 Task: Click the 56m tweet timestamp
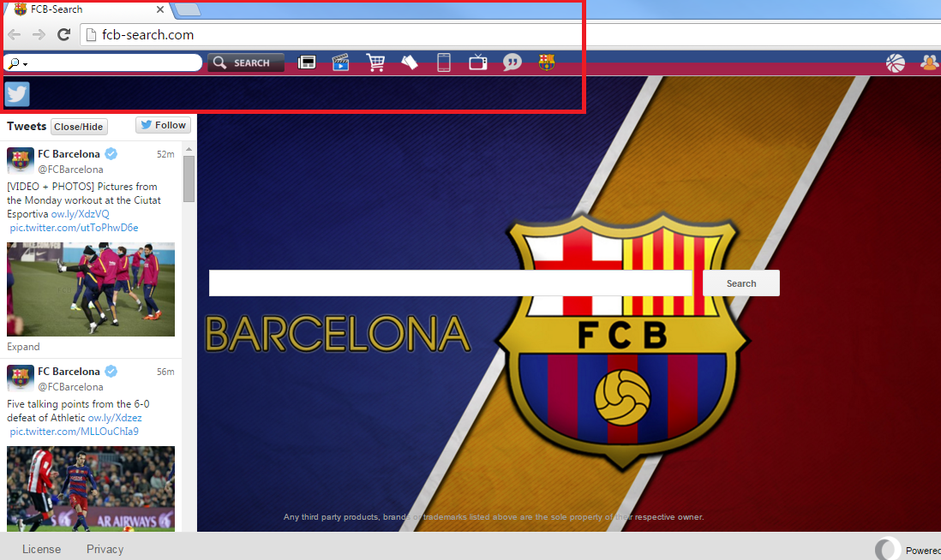tap(165, 372)
